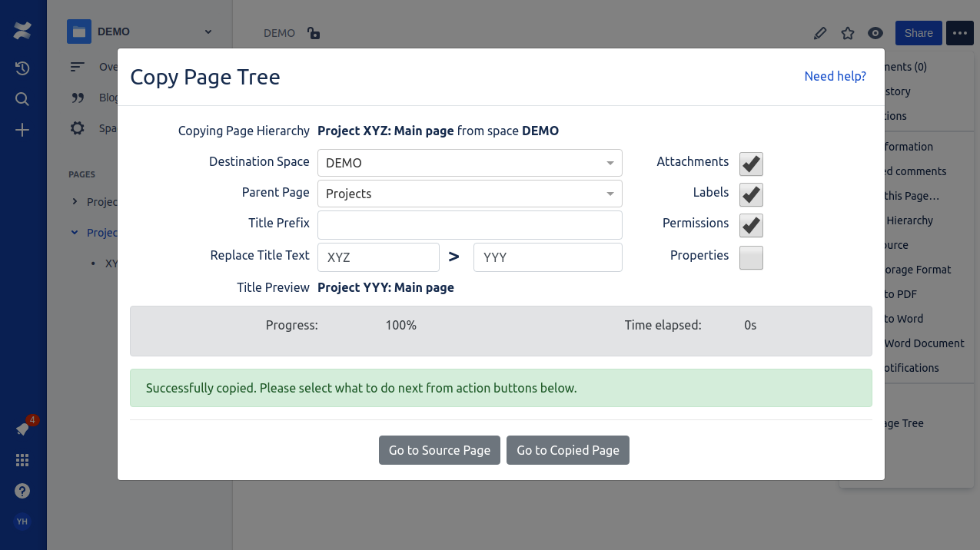This screenshot has width=980, height=550.
Task: Uncheck the Attachments checkbox
Action: (751, 164)
